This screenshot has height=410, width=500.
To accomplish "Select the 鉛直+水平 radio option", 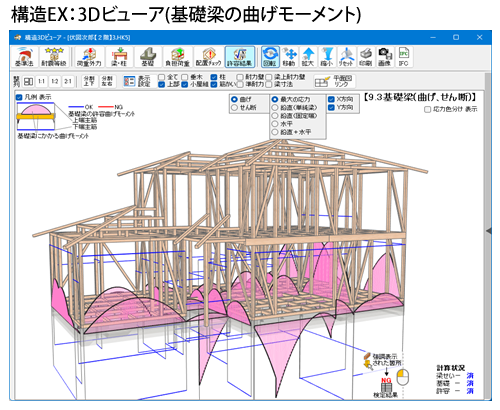I will click(x=275, y=132).
